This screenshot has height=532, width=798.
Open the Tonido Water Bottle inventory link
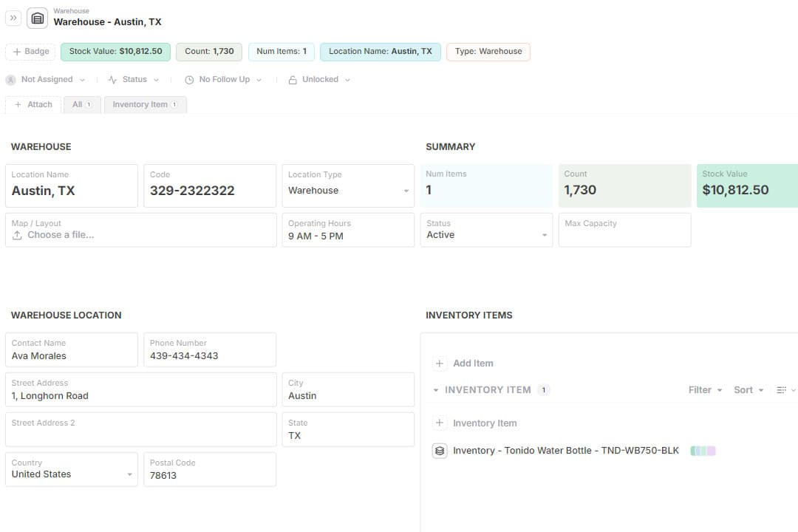(565, 451)
